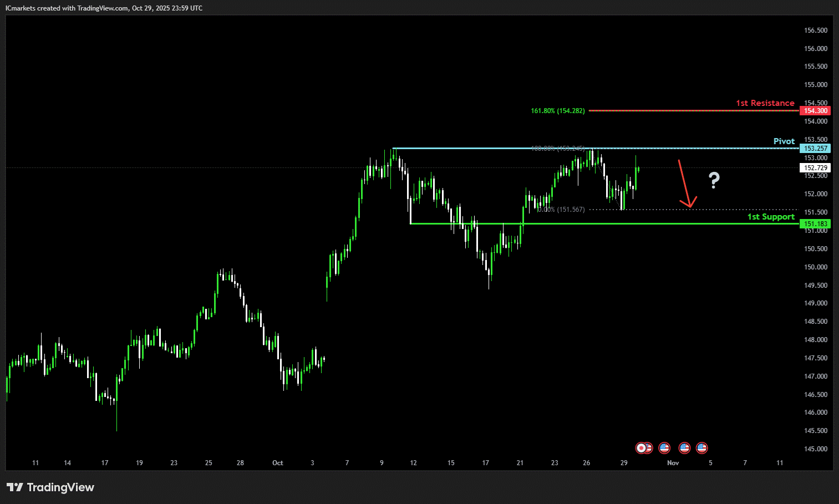Click the current price label 152.729
Image resolution: width=839 pixels, height=504 pixels.
pyautogui.click(x=815, y=168)
